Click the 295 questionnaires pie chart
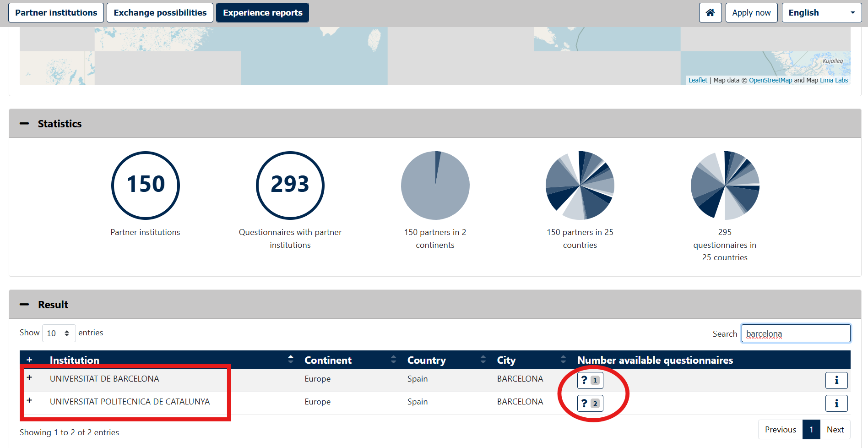 [x=725, y=186]
